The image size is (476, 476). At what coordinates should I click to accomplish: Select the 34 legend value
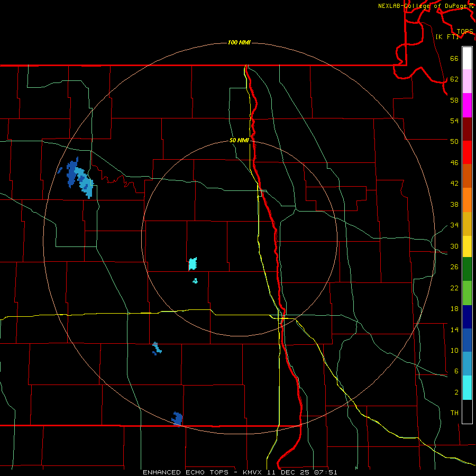click(x=454, y=225)
